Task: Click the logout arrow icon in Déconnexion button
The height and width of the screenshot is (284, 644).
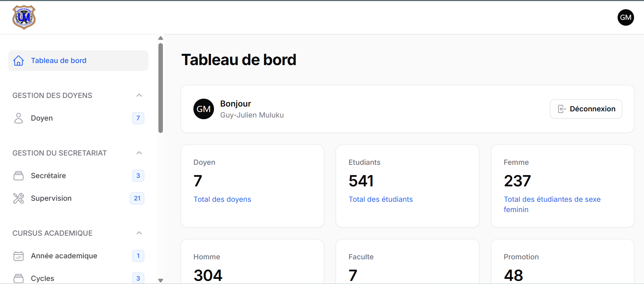Action: (562, 109)
